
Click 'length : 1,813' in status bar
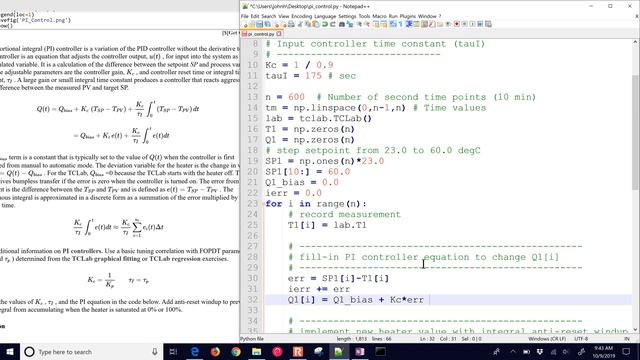coord(352,339)
